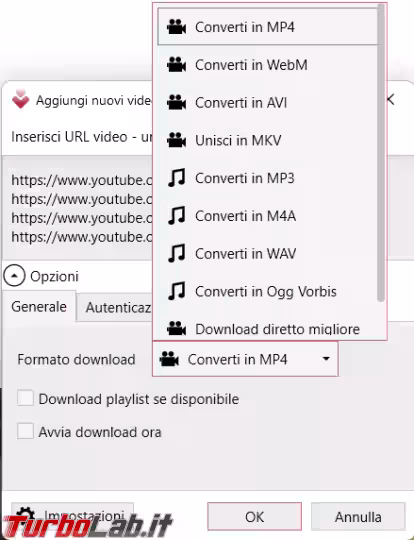Click the red download app logo in title bar

21,99
